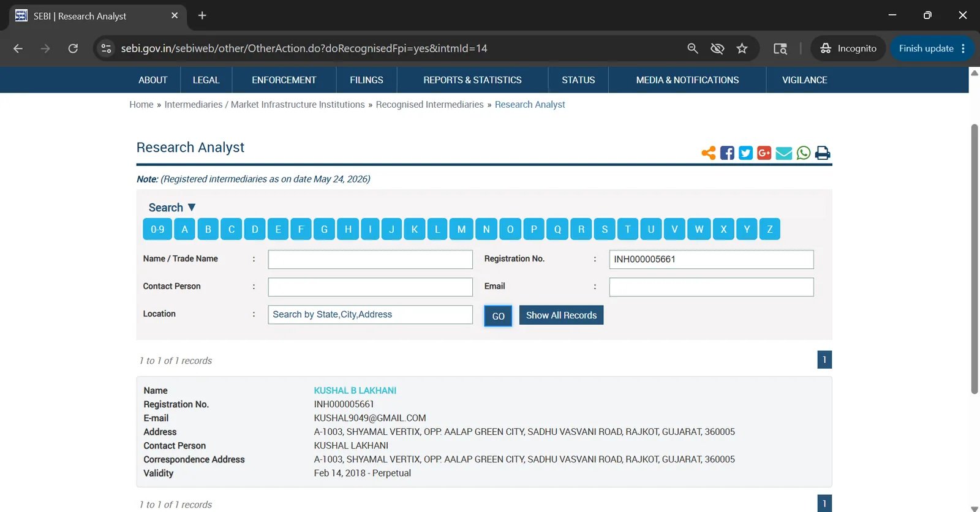Open browser zoom magnifier icon
Viewport: 980px width, 512px height.
click(693, 48)
